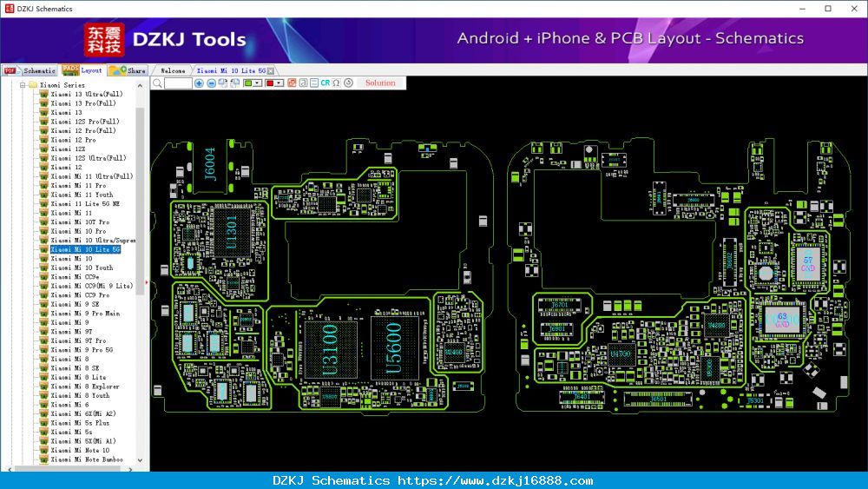Click the circular rotate icon in toolbar

348,83
